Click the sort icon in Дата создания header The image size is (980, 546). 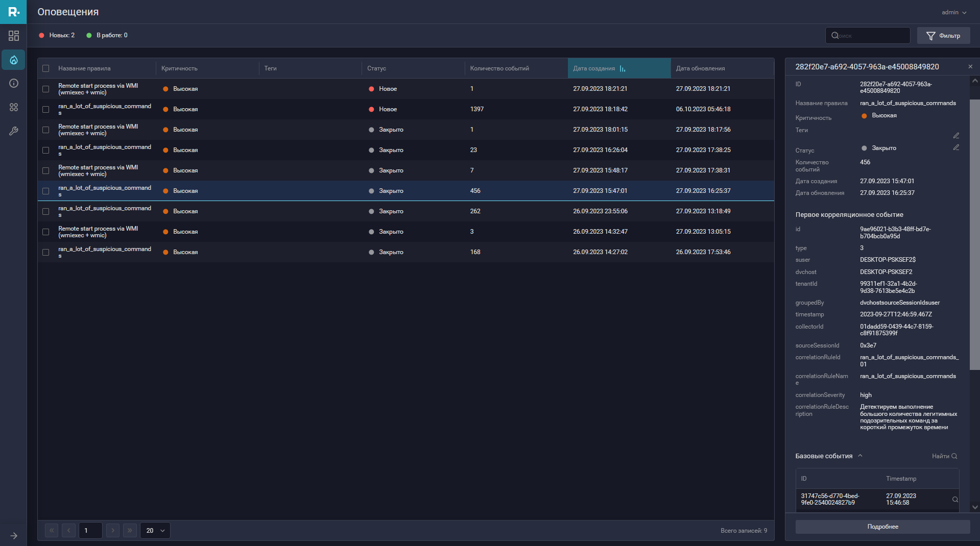(623, 69)
